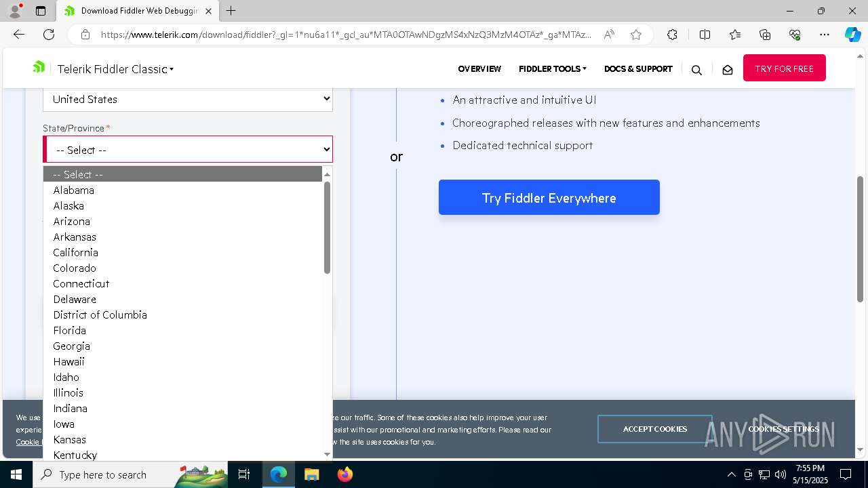Open the Country dropdown showing United States
This screenshot has width=868, height=488.
188,99
